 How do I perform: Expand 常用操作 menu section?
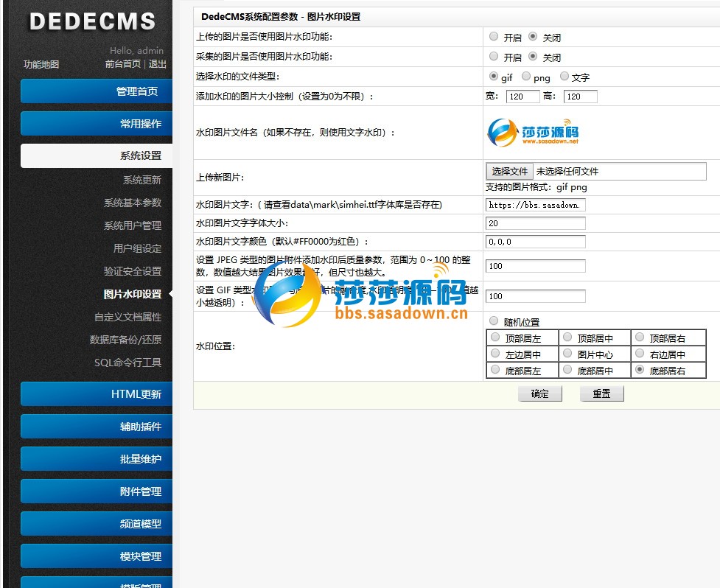(x=97, y=124)
